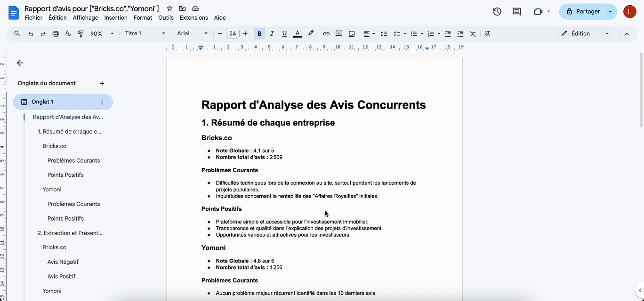Jump to Bricks.co under Résumé outline heading
The width and height of the screenshot is (644, 301).
click(55, 146)
